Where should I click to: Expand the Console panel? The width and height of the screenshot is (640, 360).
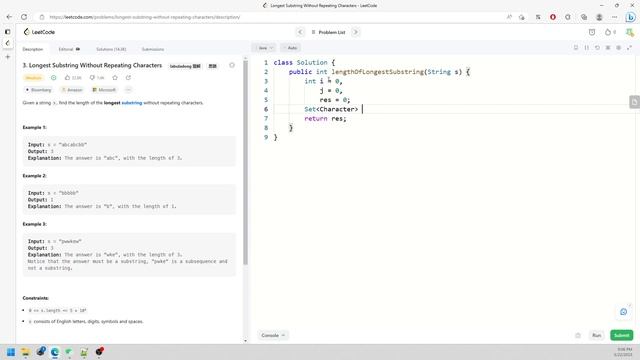coord(273,335)
